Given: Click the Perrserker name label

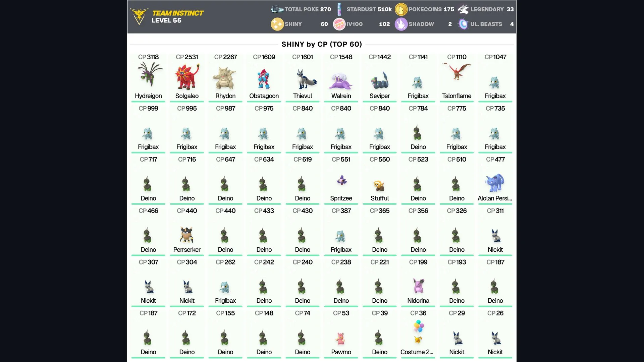Looking at the screenshot, I should pos(187,250).
